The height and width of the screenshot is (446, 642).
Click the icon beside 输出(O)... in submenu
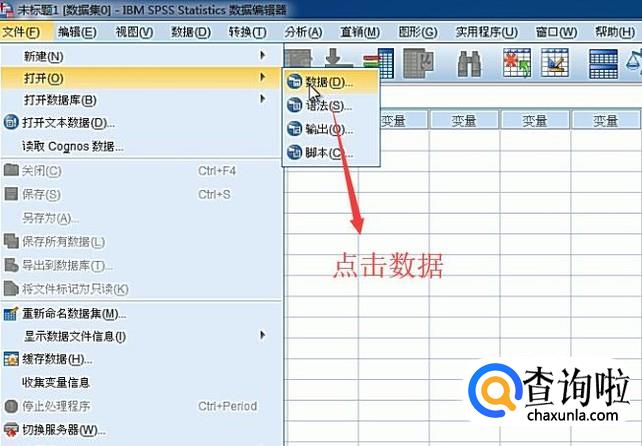click(294, 129)
